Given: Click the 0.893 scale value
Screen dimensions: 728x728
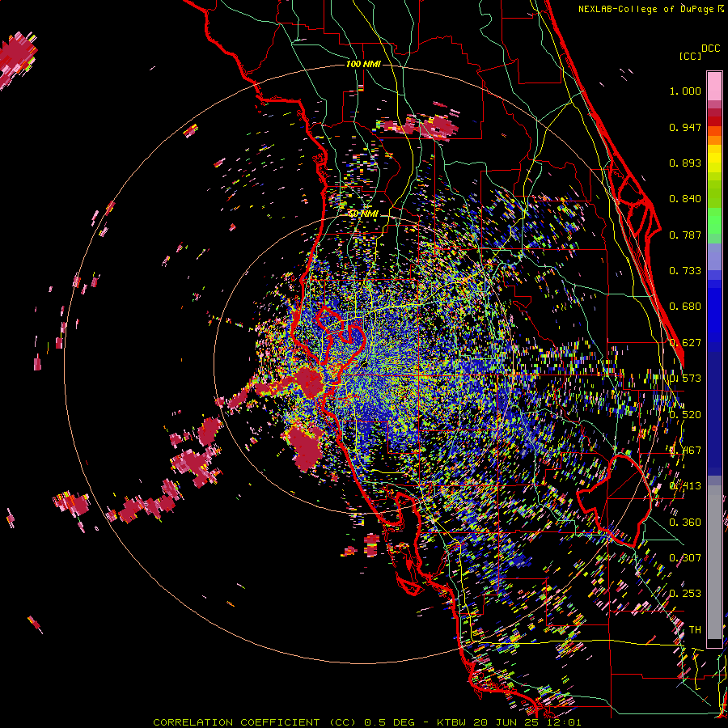Looking at the screenshot, I should 685,163.
